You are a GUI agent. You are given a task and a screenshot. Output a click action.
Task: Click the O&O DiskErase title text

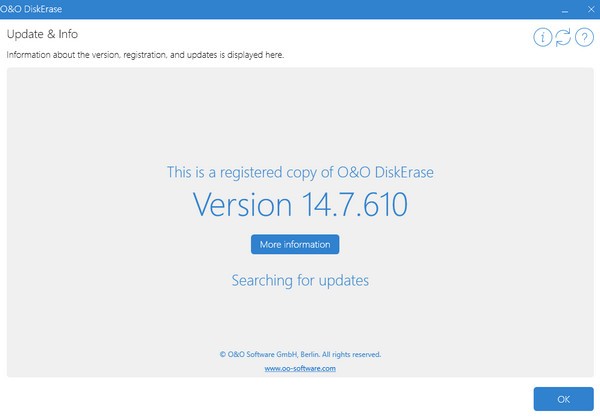31,9
